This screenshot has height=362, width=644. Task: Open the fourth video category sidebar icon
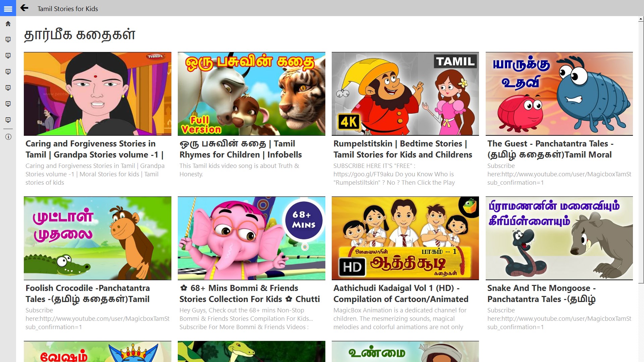click(x=8, y=88)
